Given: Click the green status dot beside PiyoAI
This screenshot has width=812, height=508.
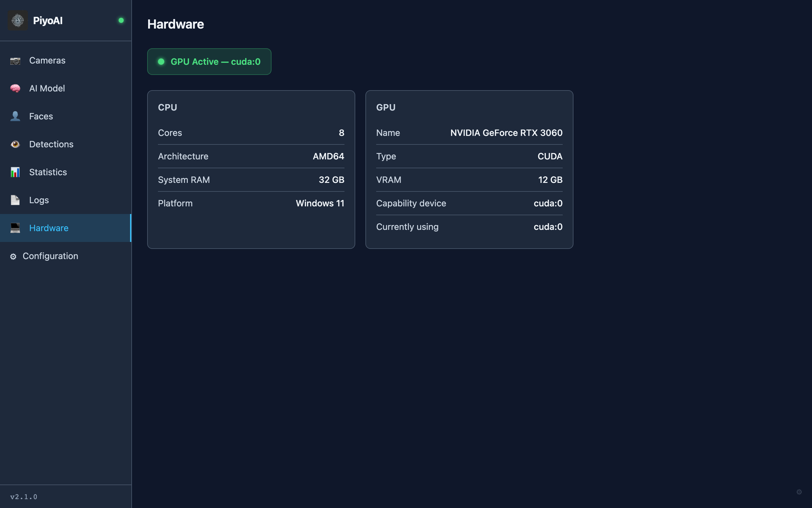Looking at the screenshot, I should [x=121, y=21].
